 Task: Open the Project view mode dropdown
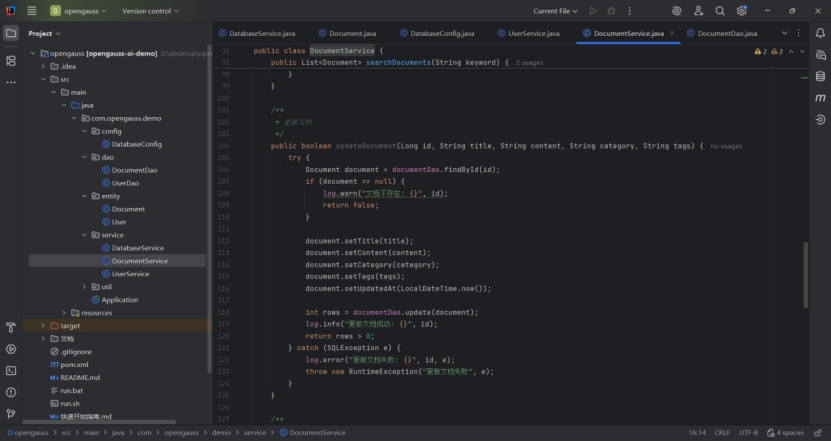45,33
